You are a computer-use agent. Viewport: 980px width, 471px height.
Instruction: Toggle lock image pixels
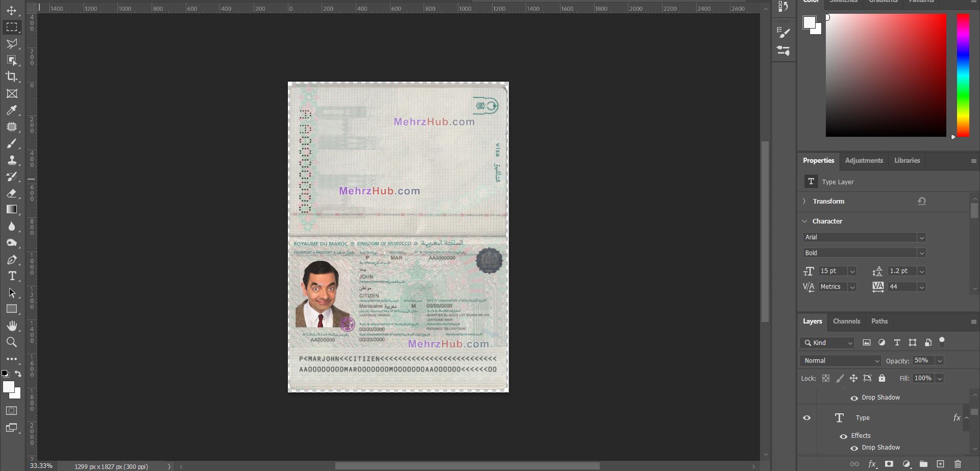click(x=840, y=378)
